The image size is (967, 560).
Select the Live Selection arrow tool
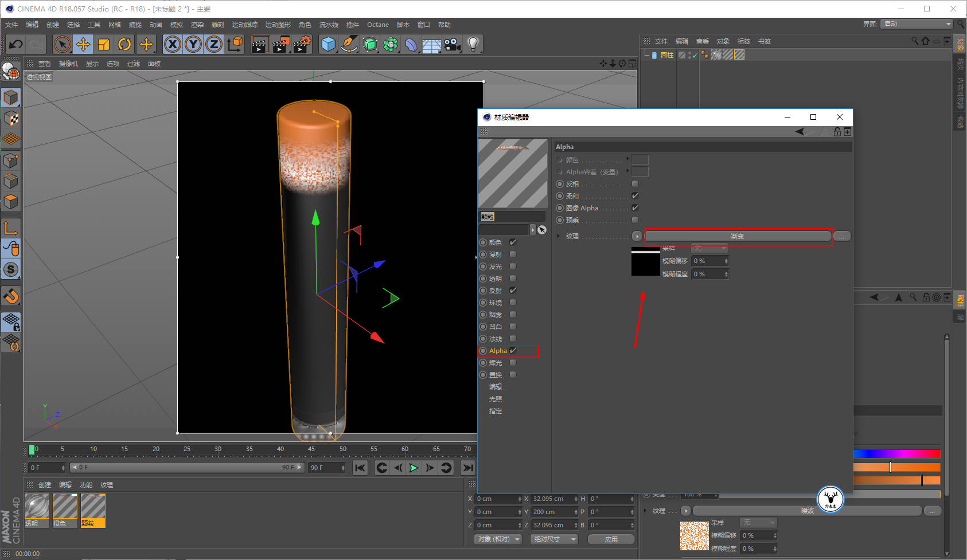[x=63, y=44]
